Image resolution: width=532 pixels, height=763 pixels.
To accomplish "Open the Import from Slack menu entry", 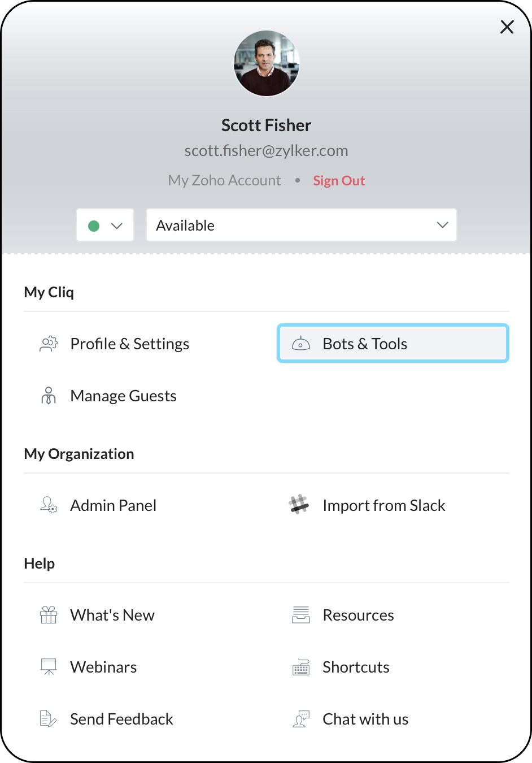I will [383, 505].
